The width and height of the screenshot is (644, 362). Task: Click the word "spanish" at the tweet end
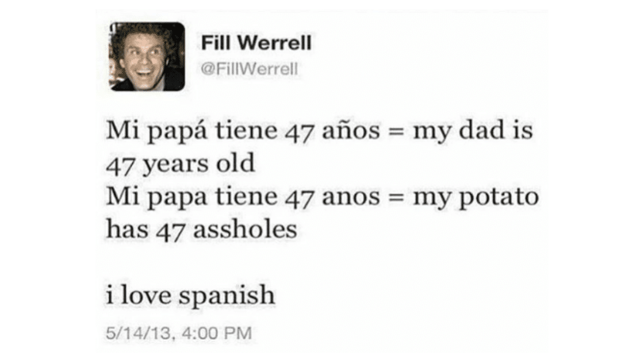[227, 295]
